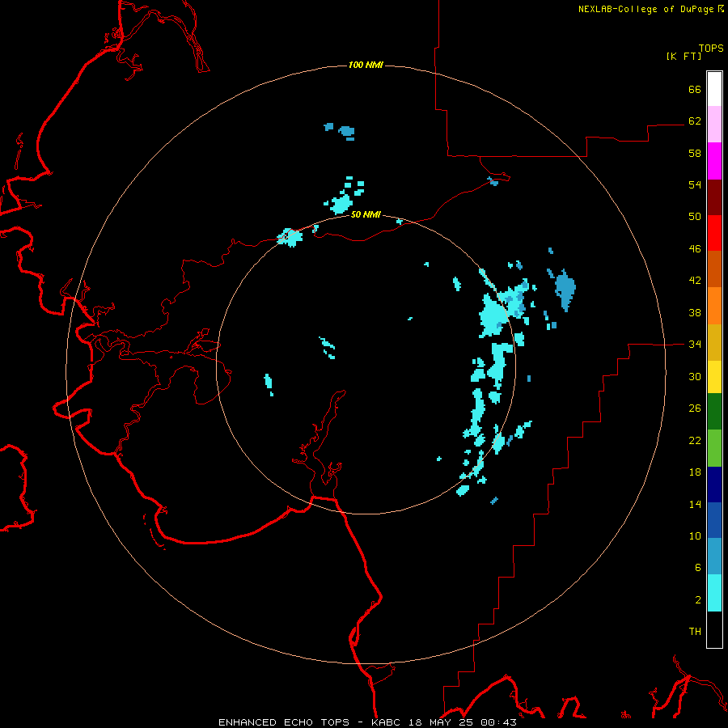
Task: Click the '66' legend value label
Action: 695,90
